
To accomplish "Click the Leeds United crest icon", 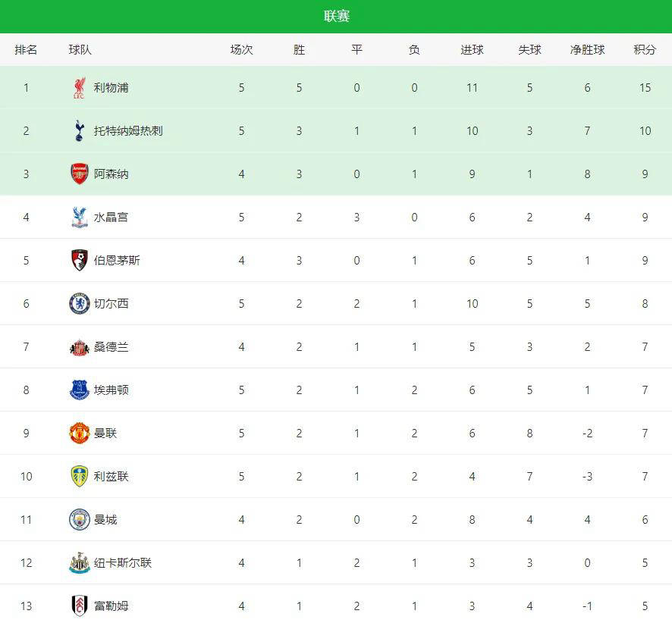I will click(79, 477).
